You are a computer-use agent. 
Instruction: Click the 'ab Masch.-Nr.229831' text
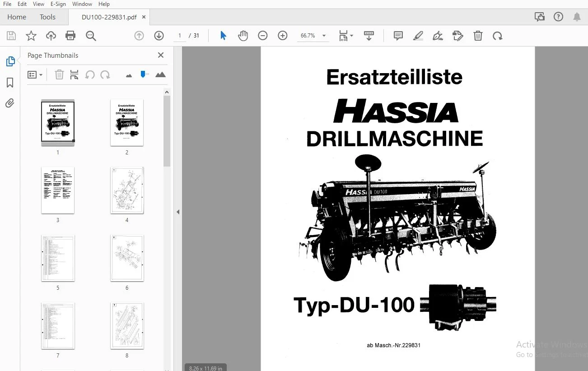[394, 345]
